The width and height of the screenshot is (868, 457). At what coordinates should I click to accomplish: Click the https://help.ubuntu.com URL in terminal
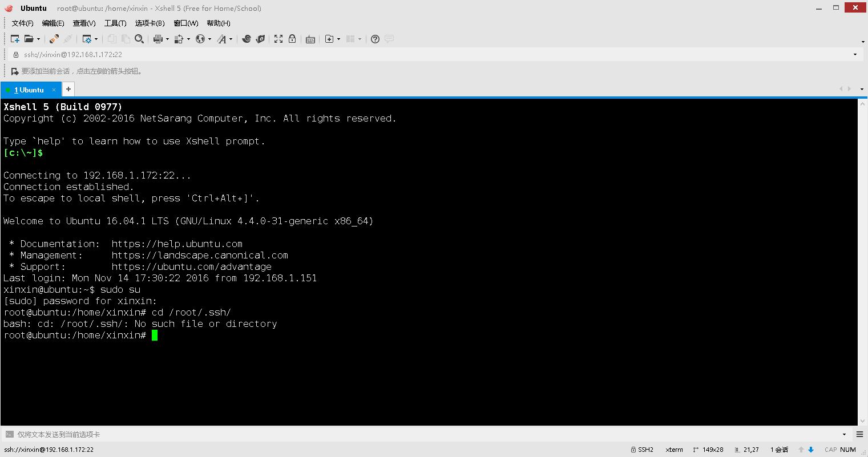177,244
